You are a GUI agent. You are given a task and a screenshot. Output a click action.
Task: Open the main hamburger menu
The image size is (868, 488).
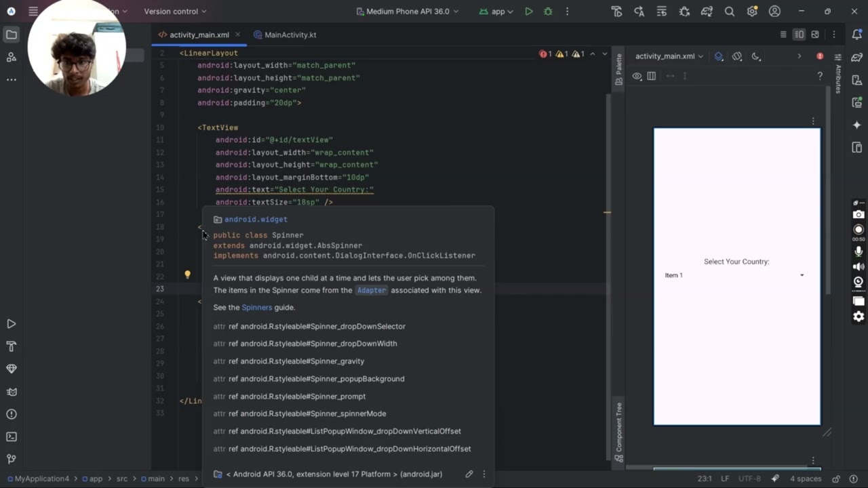tap(33, 12)
